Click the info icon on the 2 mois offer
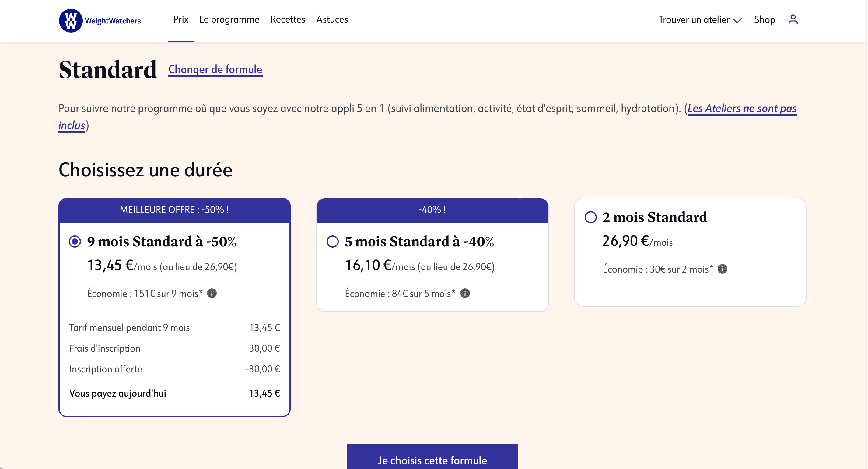 723,268
